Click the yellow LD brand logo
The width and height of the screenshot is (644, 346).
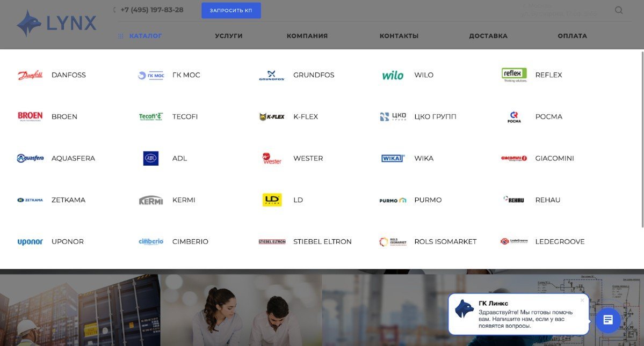272,200
